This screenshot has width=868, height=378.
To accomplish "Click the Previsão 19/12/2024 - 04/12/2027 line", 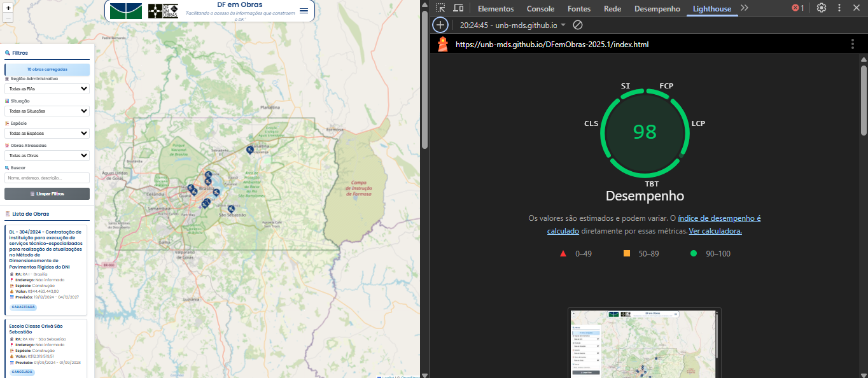I will (44, 297).
